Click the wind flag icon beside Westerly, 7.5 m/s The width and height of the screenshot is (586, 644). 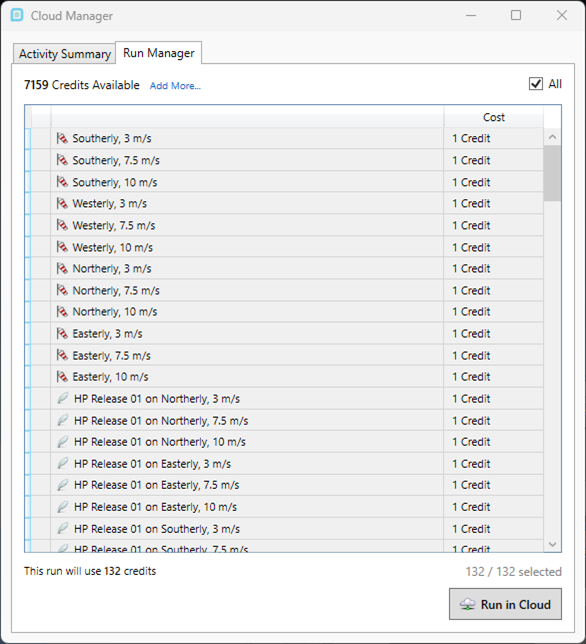pos(62,225)
